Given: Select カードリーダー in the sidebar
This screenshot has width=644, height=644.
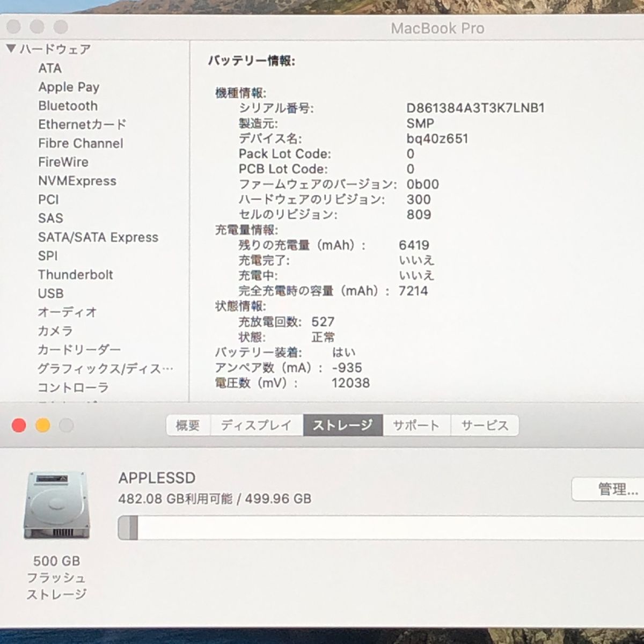Looking at the screenshot, I should point(79,349).
